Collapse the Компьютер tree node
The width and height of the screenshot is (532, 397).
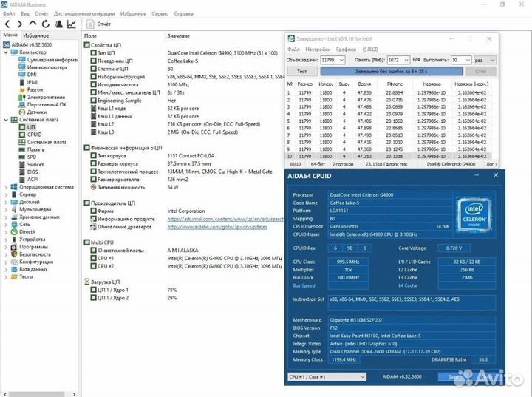7,52
